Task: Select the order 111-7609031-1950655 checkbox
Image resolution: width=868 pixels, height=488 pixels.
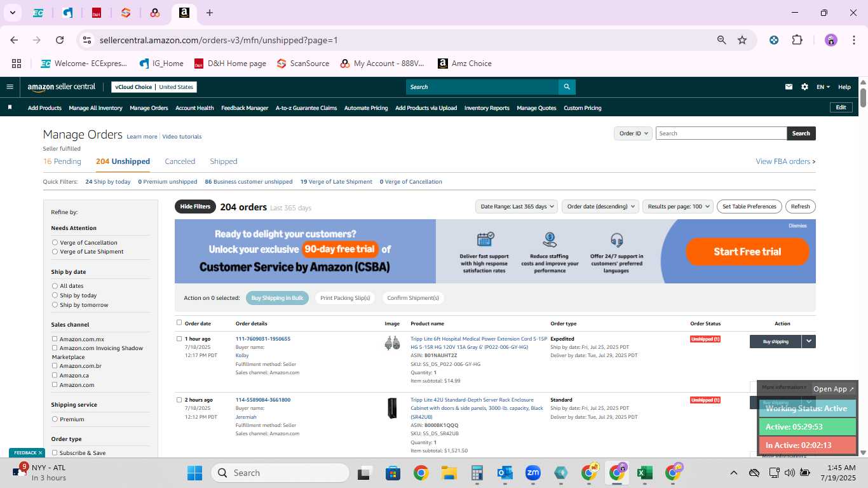Action: coord(179,339)
